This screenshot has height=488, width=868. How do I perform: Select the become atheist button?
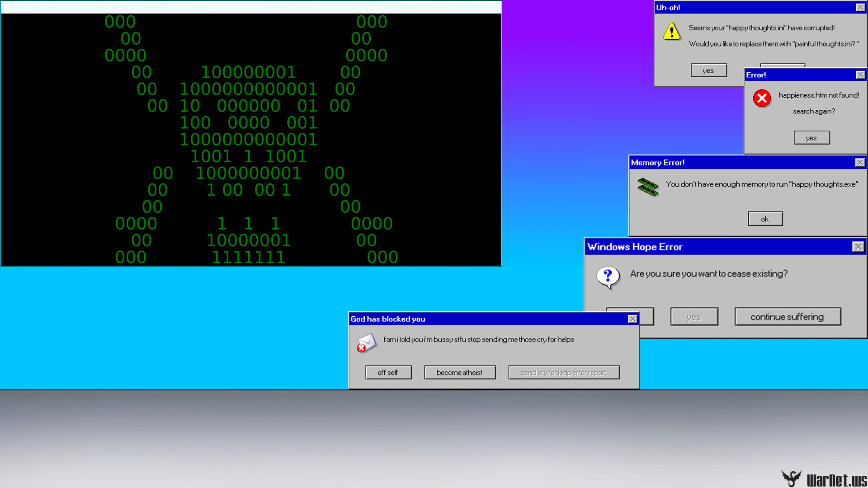coord(459,372)
